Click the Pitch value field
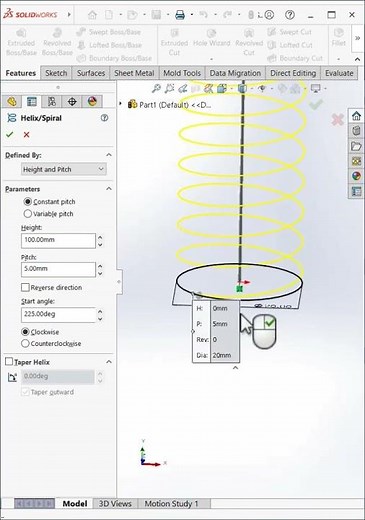 point(58,269)
